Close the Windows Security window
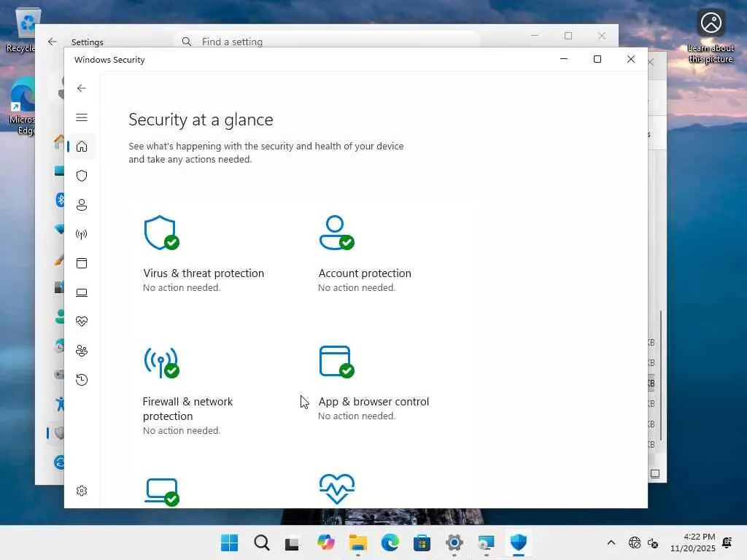This screenshot has width=747, height=560. pyautogui.click(x=631, y=59)
